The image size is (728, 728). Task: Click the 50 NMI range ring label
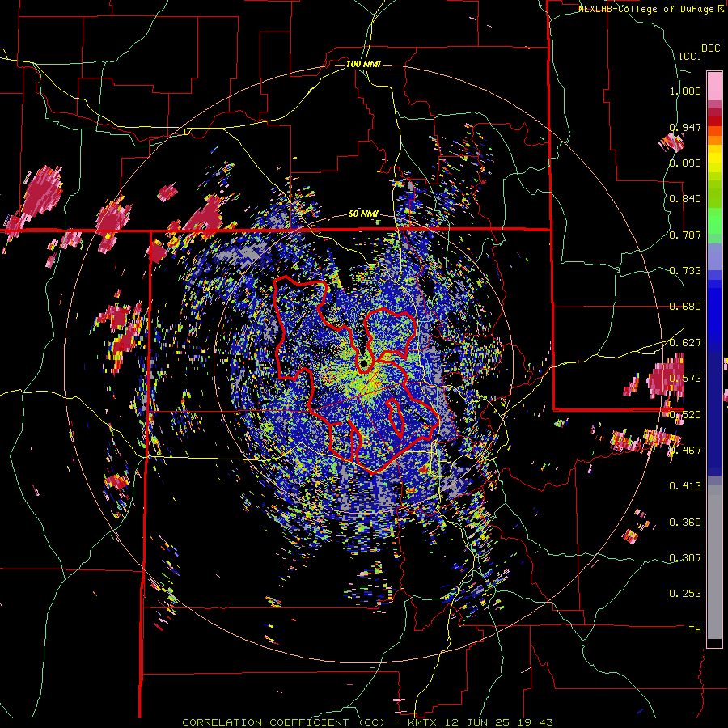(x=363, y=214)
